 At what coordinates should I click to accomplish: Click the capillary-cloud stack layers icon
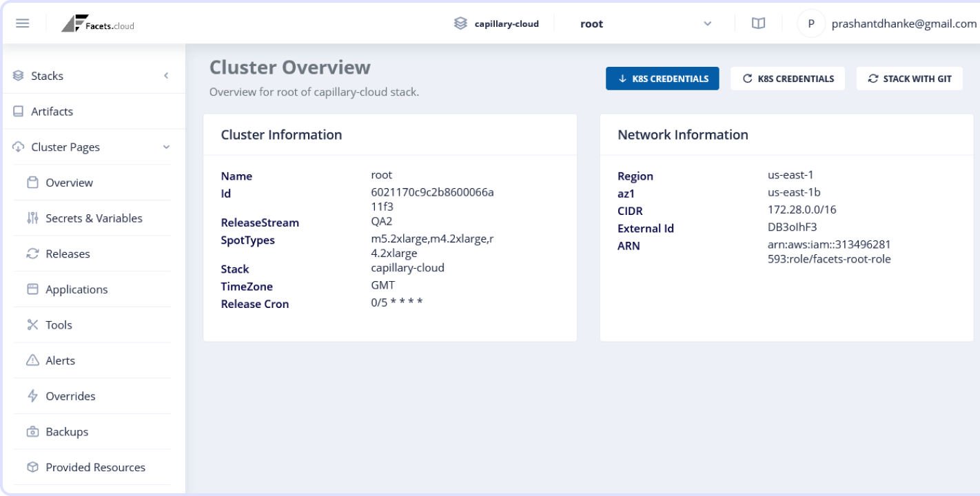pos(460,23)
